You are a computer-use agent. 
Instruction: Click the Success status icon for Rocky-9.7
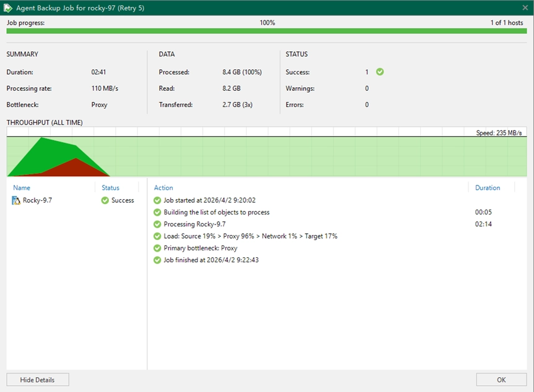105,200
